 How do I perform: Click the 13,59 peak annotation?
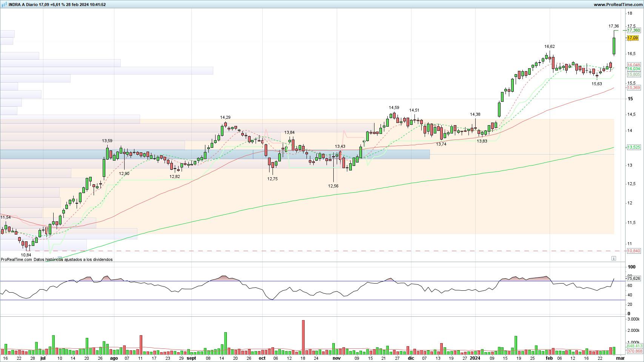click(x=107, y=141)
